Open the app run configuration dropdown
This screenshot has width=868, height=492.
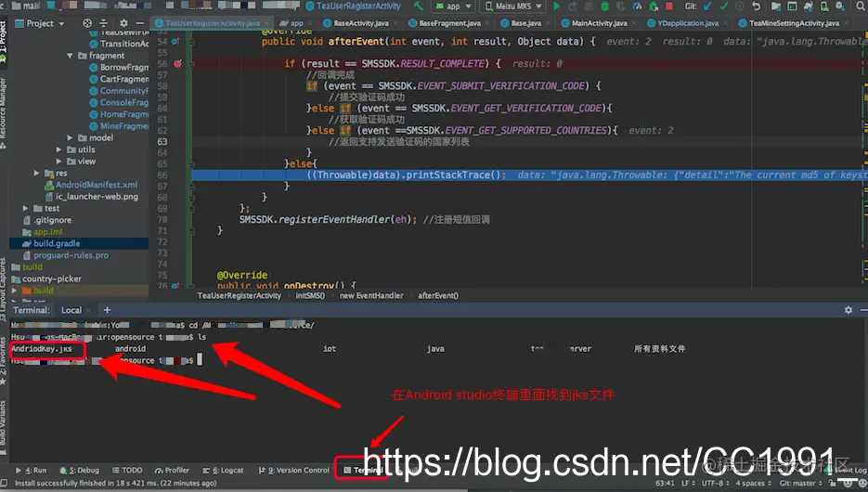click(x=454, y=6)
